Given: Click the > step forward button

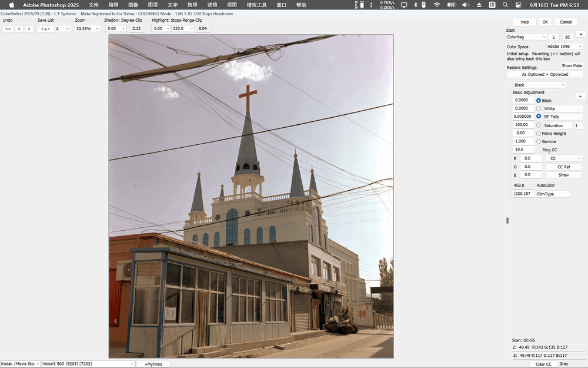Looking at the screenshot, I should click(29, 28).
